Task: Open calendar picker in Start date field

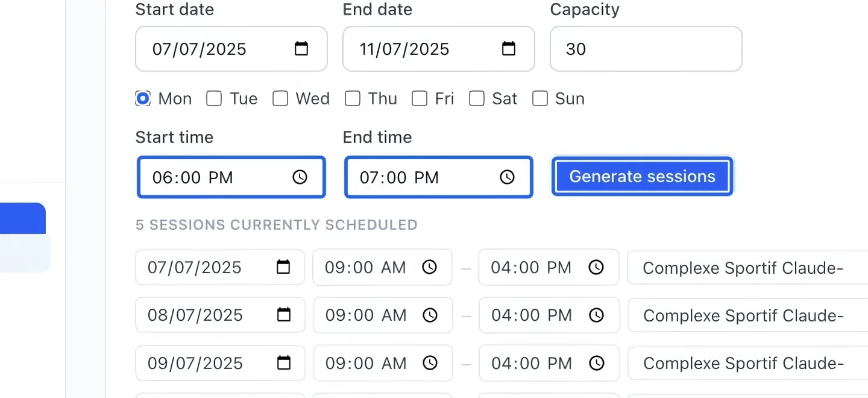Action: 301,49
